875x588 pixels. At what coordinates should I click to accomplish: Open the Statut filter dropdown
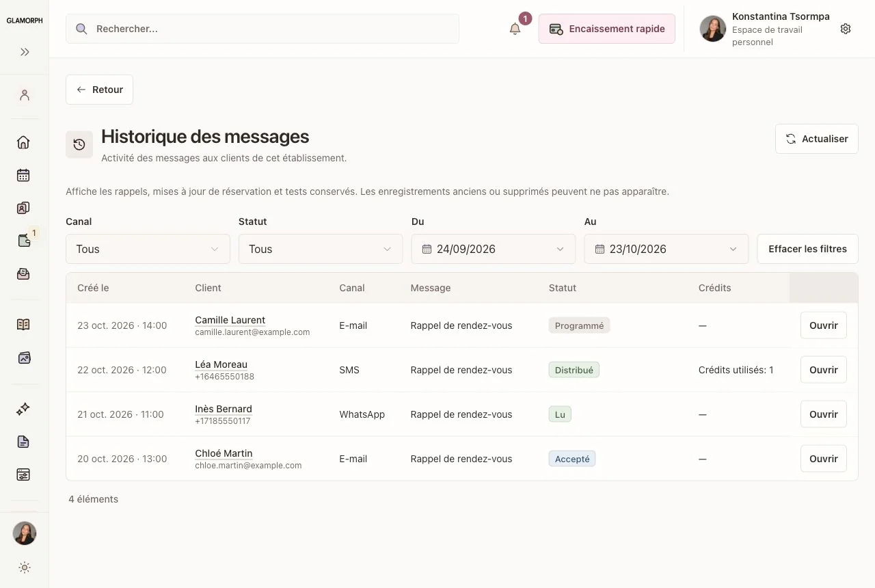[x=321, y=249]
